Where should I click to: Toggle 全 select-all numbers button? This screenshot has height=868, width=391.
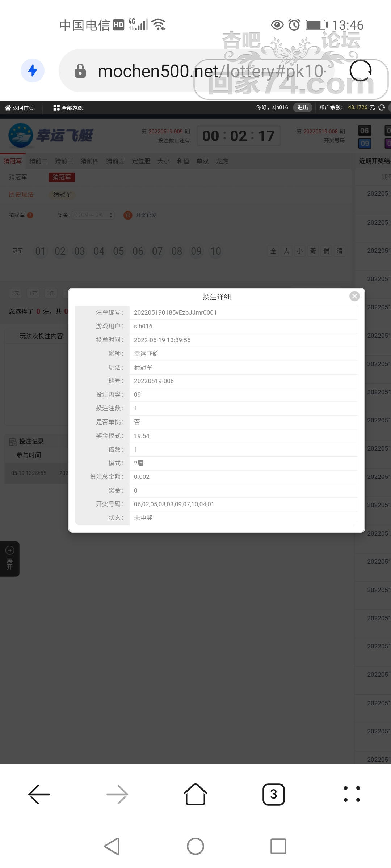pyautogui.click(x=273, y=251)
